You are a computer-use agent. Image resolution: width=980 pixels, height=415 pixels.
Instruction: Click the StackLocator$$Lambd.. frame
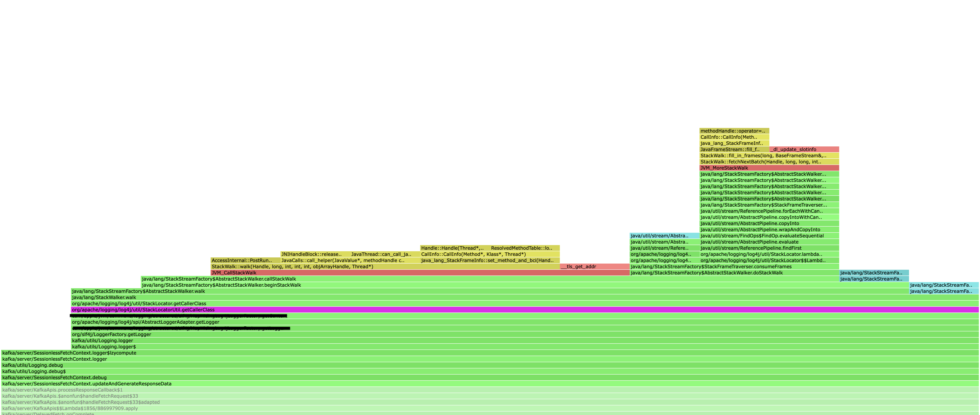(x=769, y=260)
